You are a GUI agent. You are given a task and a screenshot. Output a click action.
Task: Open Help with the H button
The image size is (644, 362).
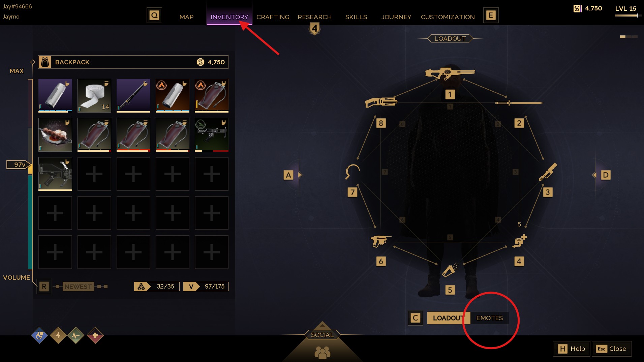click(x=572, y=349)
